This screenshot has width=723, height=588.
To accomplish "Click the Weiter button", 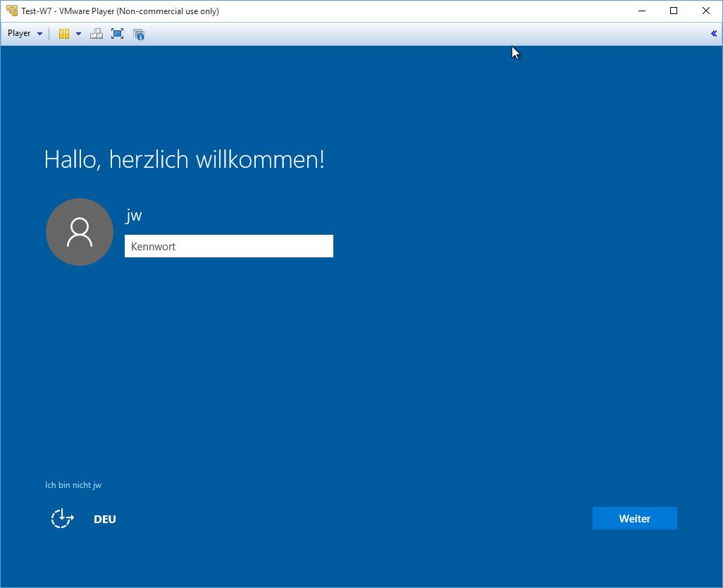I will click(x=634, y=518).
